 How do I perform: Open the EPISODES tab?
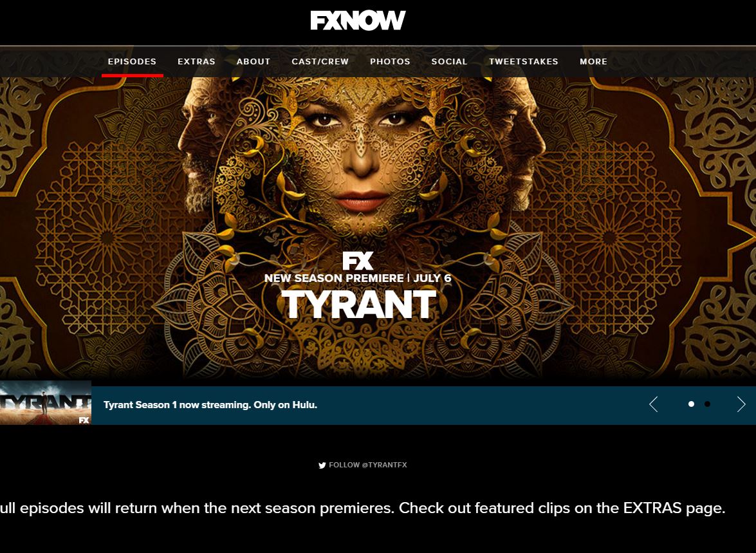point(132,62)
